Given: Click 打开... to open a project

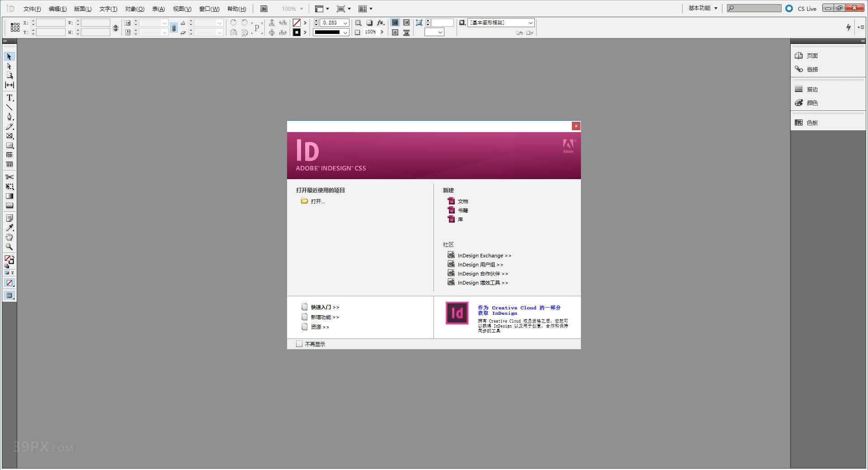Looking at the screenshot, I should pyautogui.click(x=318, y=201).
